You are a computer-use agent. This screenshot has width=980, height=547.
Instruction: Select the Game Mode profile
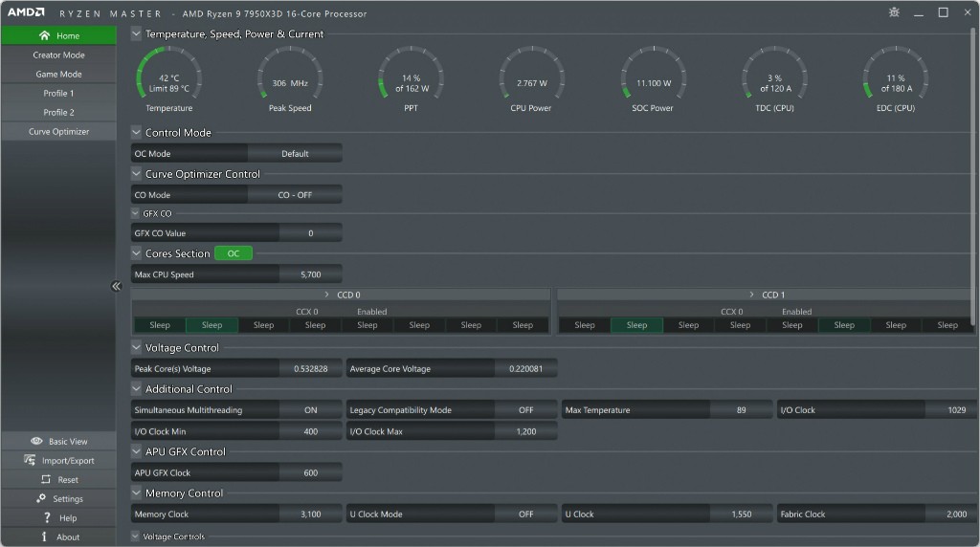tap(58, 75)
